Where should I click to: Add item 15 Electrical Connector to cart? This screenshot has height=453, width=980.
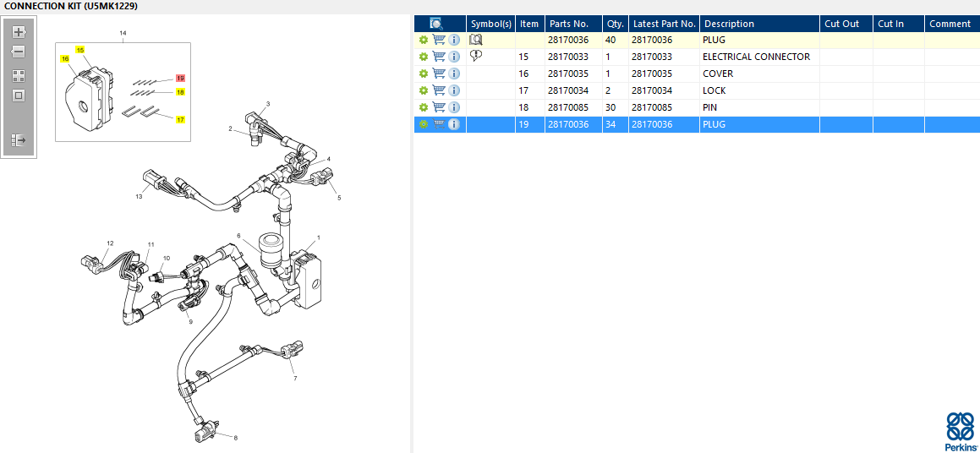(439, 57)
